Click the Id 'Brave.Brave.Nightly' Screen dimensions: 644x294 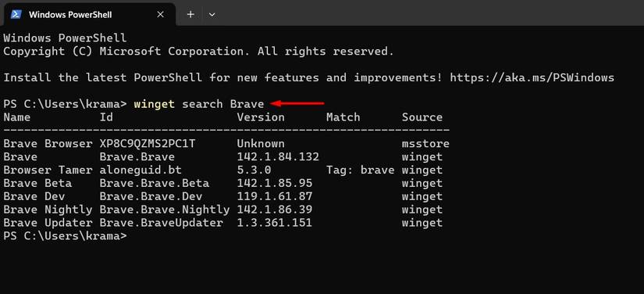pos(165,210)
